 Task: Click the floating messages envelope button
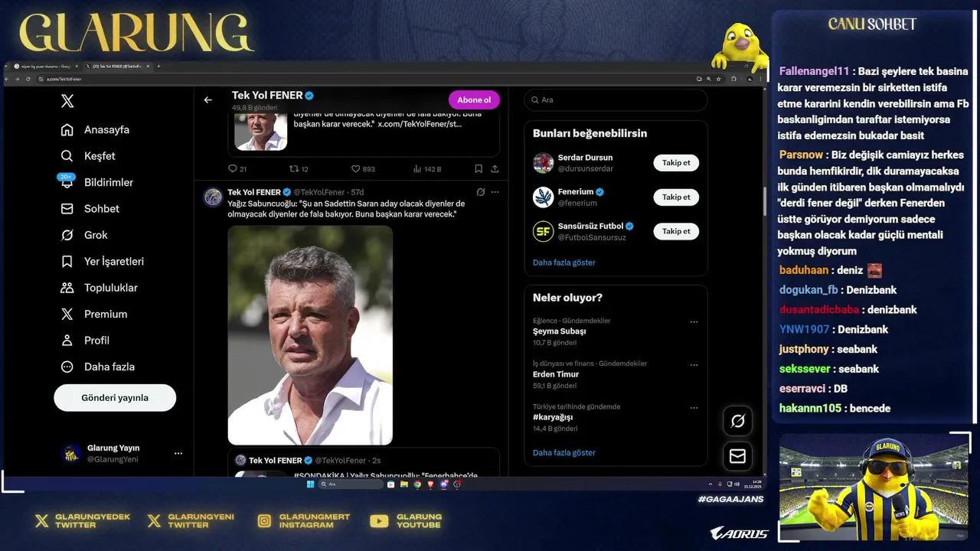click(x=738, y=456)
